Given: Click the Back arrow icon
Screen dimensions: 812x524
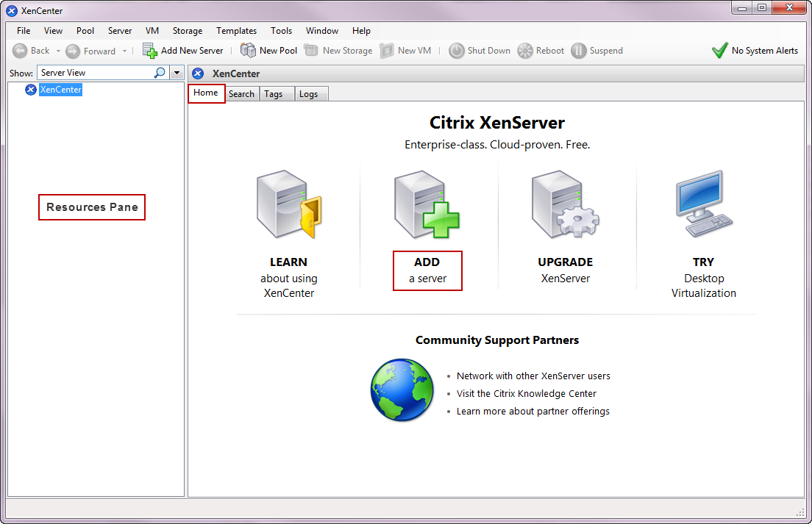Looking at the screenshot, I should point(20,51).
